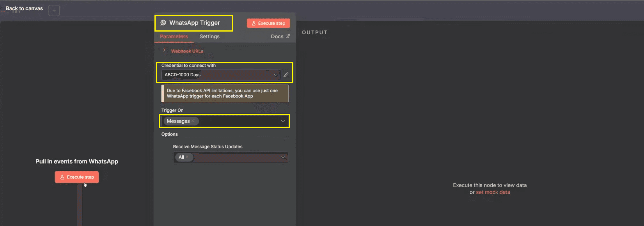Viewport: 644px width, 226px height.
Task: Click 'Execute this node to view data' text
Action: (x=490, y=185)
